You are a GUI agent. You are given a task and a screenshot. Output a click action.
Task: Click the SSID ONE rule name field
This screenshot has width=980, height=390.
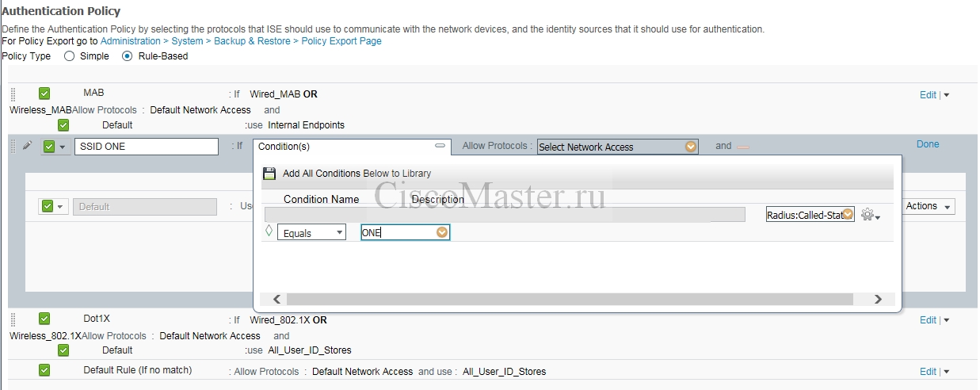147,147
